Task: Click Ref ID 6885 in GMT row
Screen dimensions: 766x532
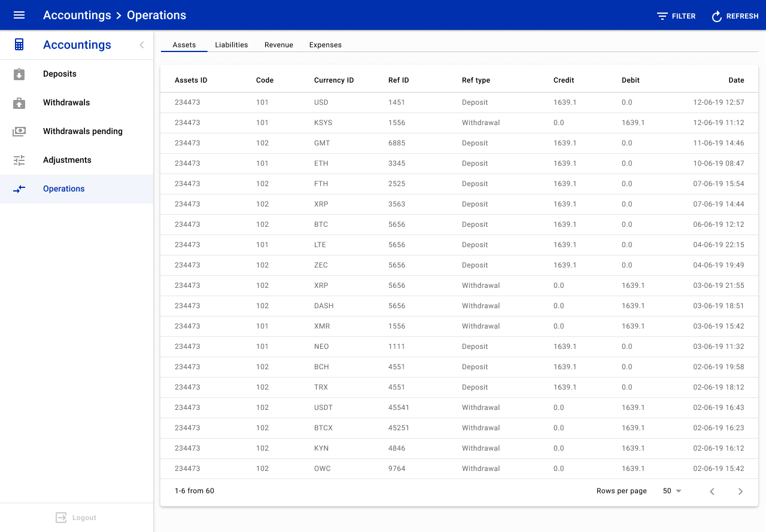Action: click(x=397, y=143)
